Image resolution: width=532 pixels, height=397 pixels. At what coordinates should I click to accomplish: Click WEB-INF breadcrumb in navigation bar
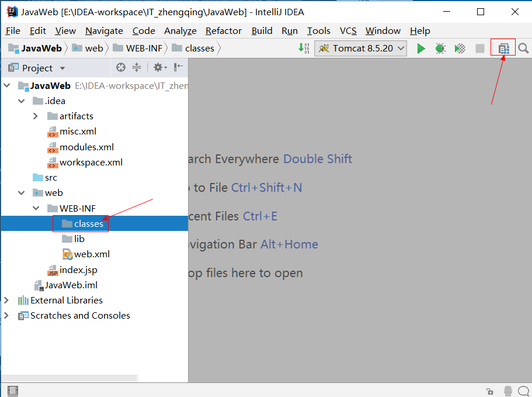(x=138, y=48)
